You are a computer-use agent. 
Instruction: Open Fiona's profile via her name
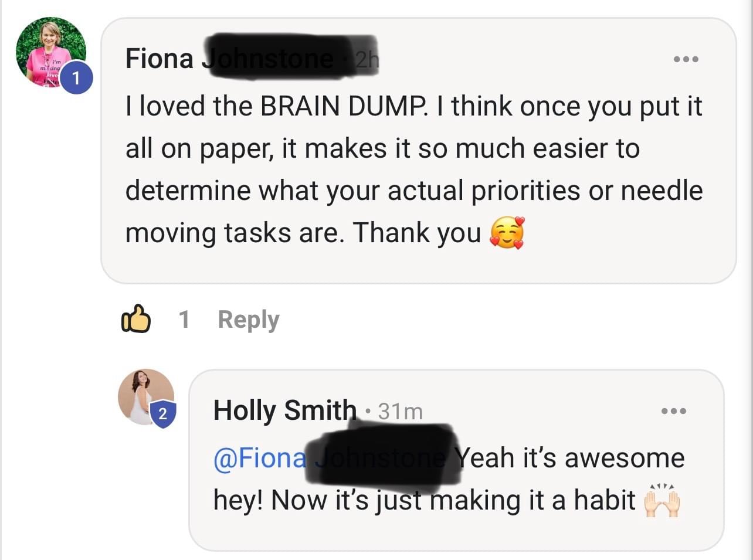(160, 59)
